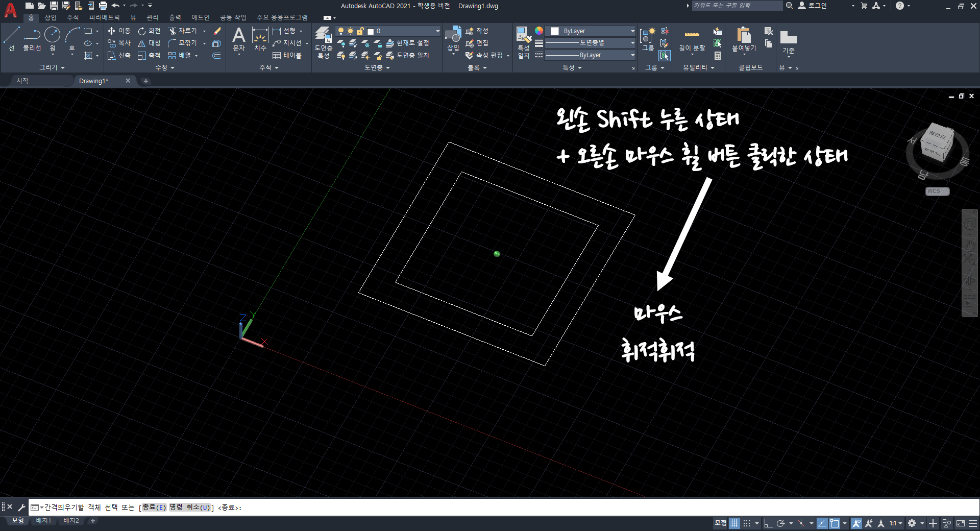Toggle snap mode dots in status bar
The width and height of the screenshot is (980, 531).
point(747,523)
